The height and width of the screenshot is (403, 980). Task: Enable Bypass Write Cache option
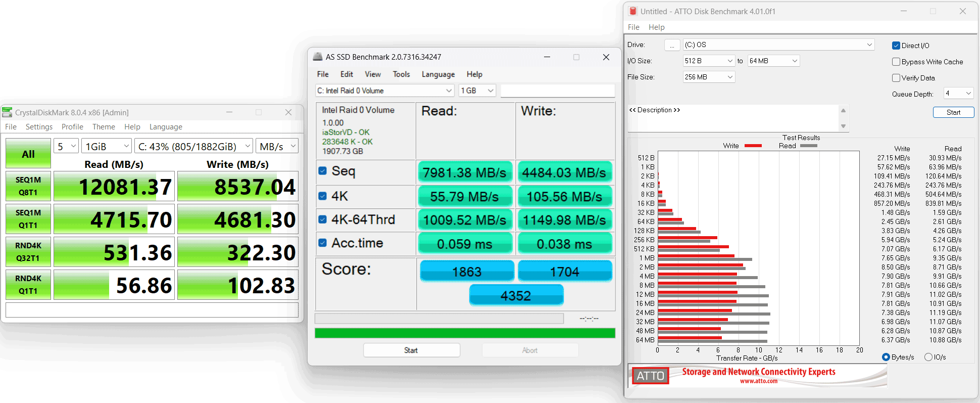pyautogui.click(x=896, y=62)
